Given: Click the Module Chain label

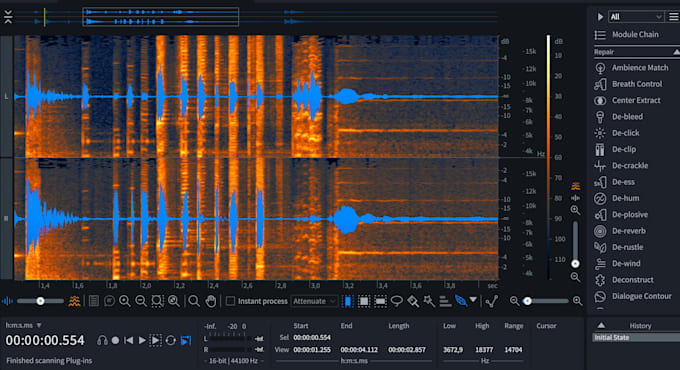Looking at the screenshot, I should click(x=635, y=35).
